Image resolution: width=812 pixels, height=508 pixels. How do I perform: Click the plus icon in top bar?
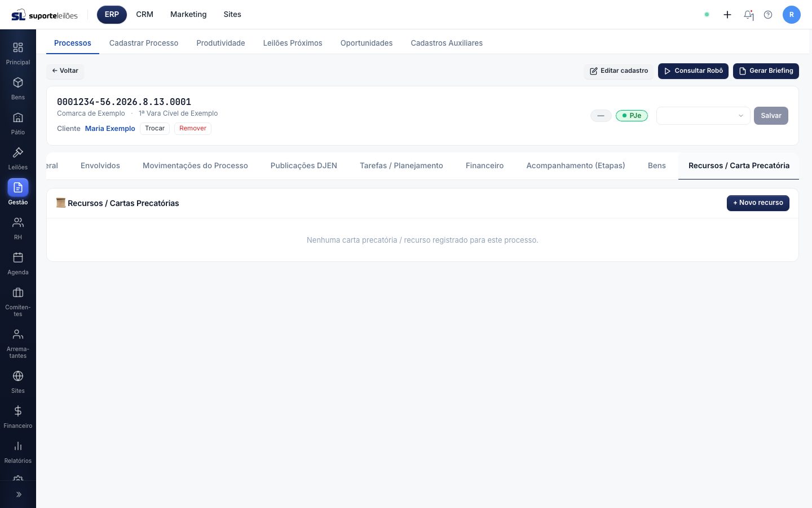point(727,15)
